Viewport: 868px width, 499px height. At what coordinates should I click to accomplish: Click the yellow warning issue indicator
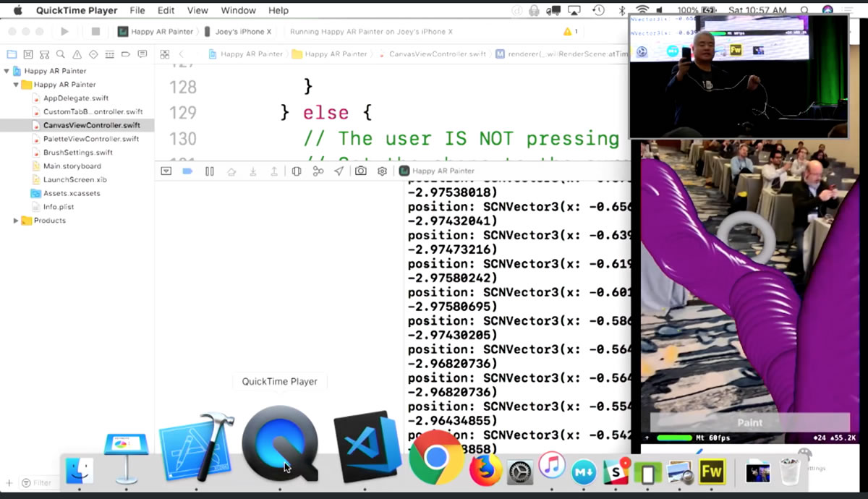pos(570,32)
